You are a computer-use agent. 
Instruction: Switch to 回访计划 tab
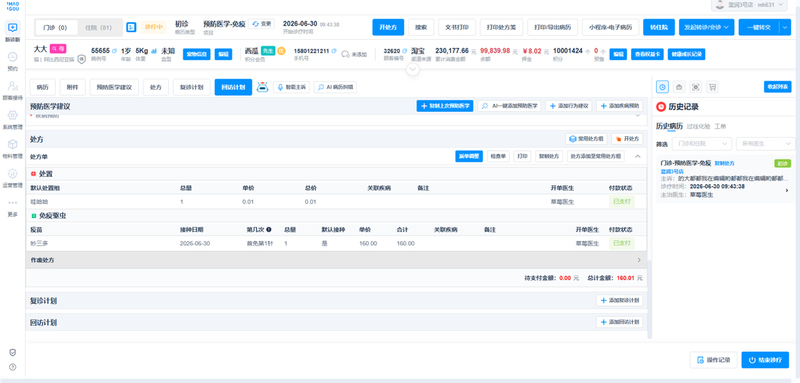tap(233, 87)
